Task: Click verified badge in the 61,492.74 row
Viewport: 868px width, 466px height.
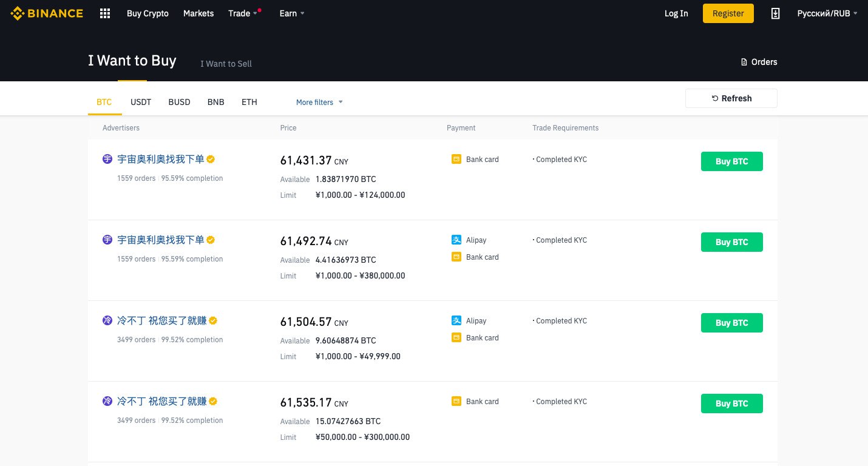Action: tap(211, 240)
